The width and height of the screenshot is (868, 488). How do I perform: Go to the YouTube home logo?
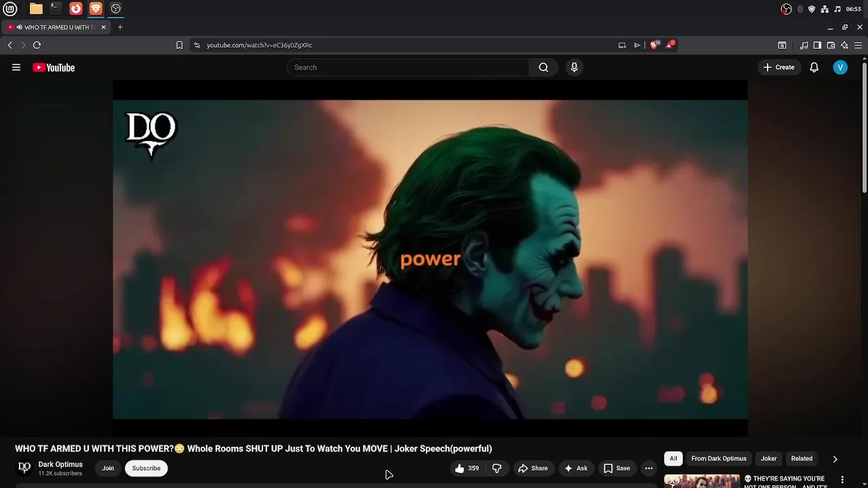click(x=54, y=67)
